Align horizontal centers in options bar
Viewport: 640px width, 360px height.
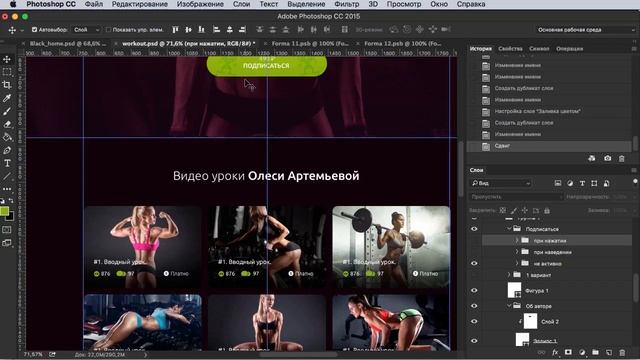point(229,29)
